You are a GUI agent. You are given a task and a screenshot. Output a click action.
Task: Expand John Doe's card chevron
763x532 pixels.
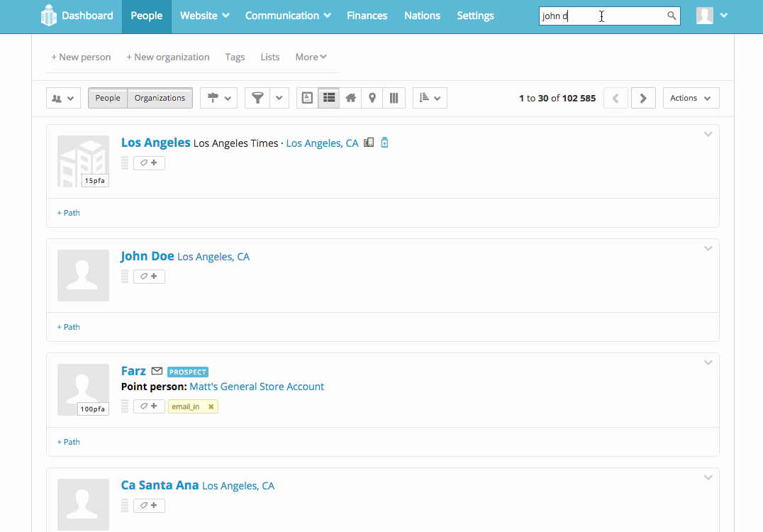click(708, 248)
